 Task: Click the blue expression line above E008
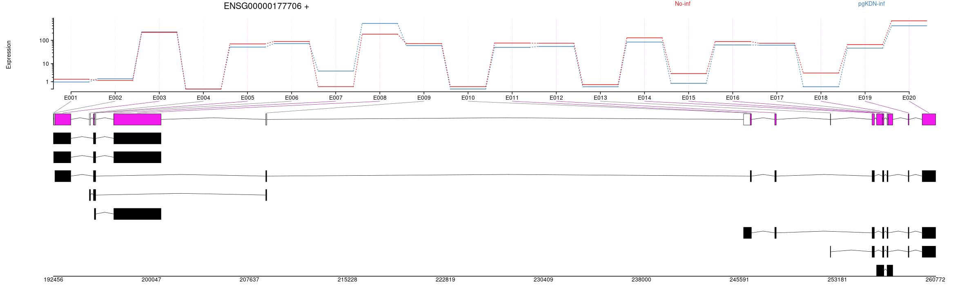point(380,24)
